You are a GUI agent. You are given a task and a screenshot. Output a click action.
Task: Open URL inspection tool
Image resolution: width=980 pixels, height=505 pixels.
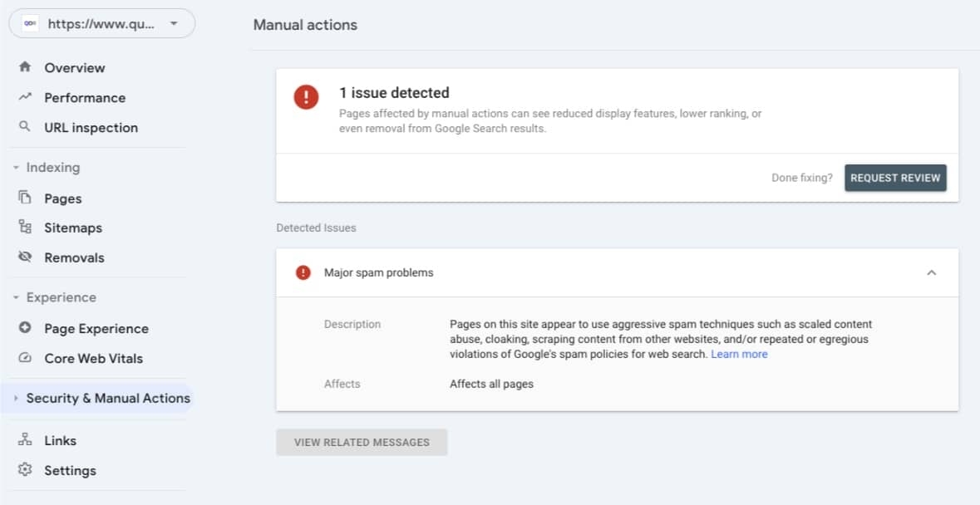tap(91, 127)
